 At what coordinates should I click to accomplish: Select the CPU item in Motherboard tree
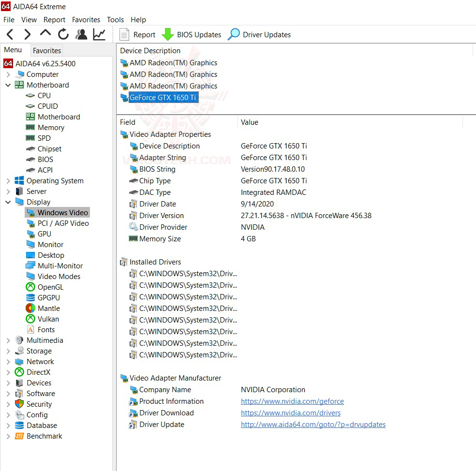pyautogui.click(x=44, y=96)
